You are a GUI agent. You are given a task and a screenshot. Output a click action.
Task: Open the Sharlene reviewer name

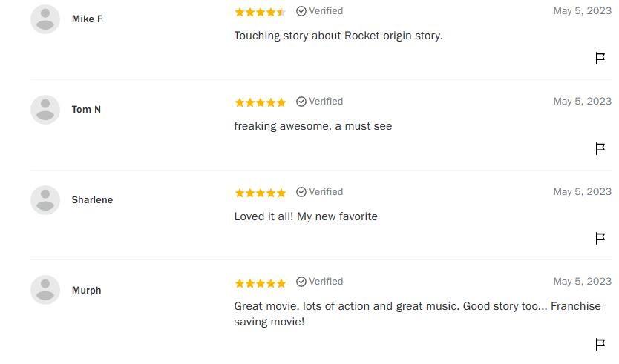[92, 200]
